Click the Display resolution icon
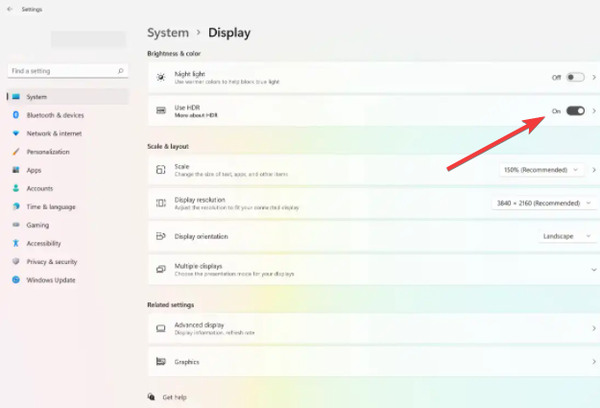Image resolution: width=600 pixels, height=408 pixels. (x=161, y=203)
